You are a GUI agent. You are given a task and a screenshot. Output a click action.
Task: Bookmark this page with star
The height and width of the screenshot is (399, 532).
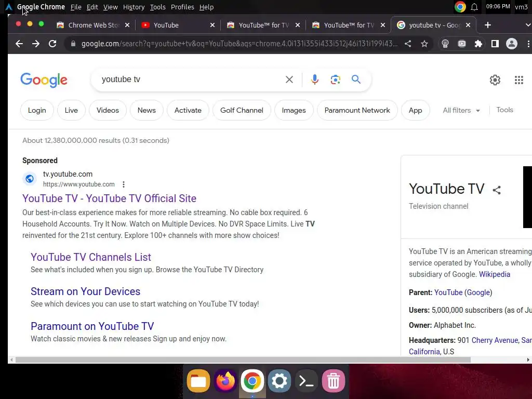(x=424, y=44)
